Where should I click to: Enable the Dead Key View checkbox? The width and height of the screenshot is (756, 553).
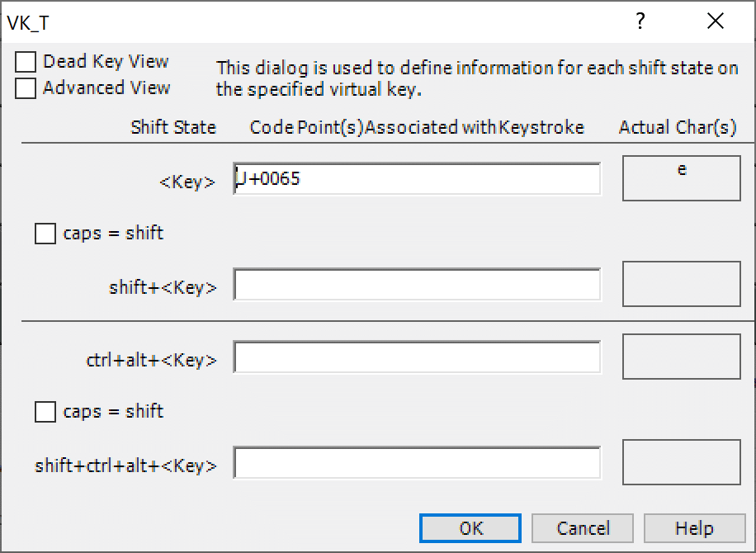tap(26, 63)
